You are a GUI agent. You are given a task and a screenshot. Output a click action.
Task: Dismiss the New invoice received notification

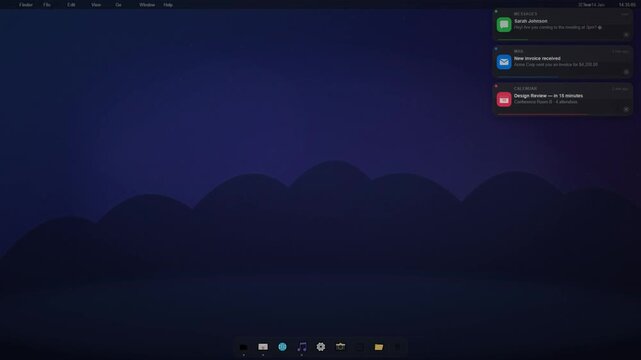(626, 72)
